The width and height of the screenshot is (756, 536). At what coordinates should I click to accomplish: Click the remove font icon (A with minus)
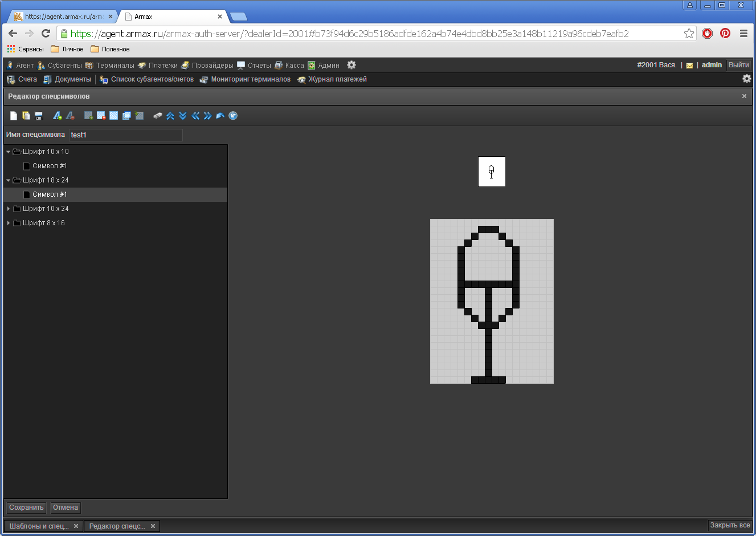[70, 116]
